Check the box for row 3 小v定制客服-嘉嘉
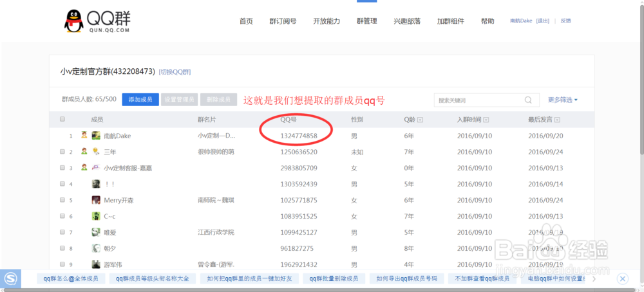 pyautogui.click(x=62, y=168)
